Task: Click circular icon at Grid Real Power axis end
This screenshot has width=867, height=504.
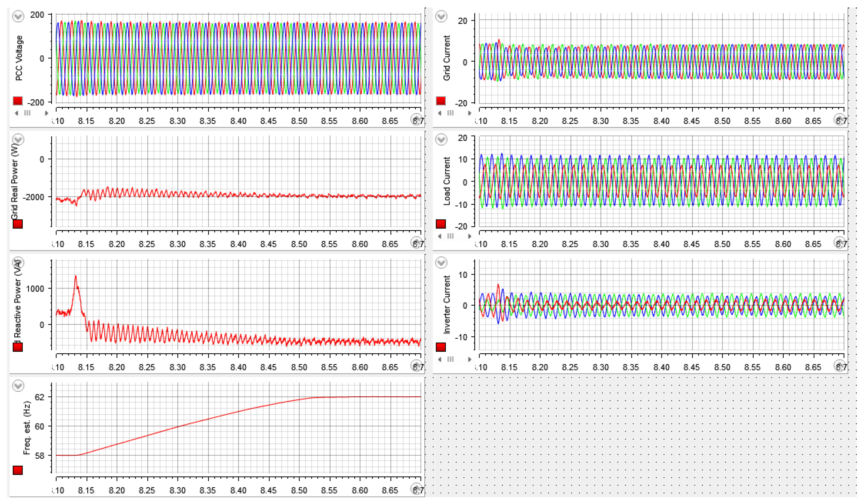Action: [416, 243]
